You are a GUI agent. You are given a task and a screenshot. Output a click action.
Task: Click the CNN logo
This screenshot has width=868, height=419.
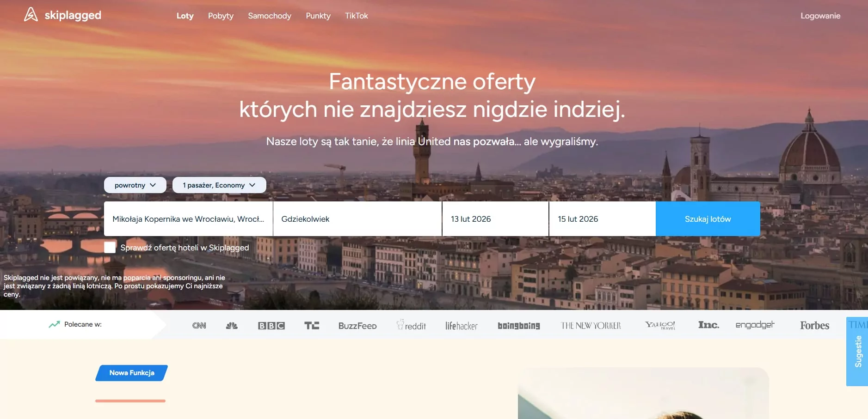click(199, 326)
